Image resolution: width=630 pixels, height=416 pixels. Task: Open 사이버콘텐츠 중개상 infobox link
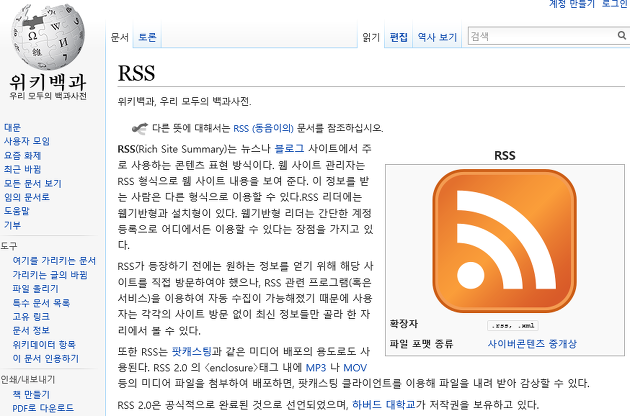tap(532, 344)
